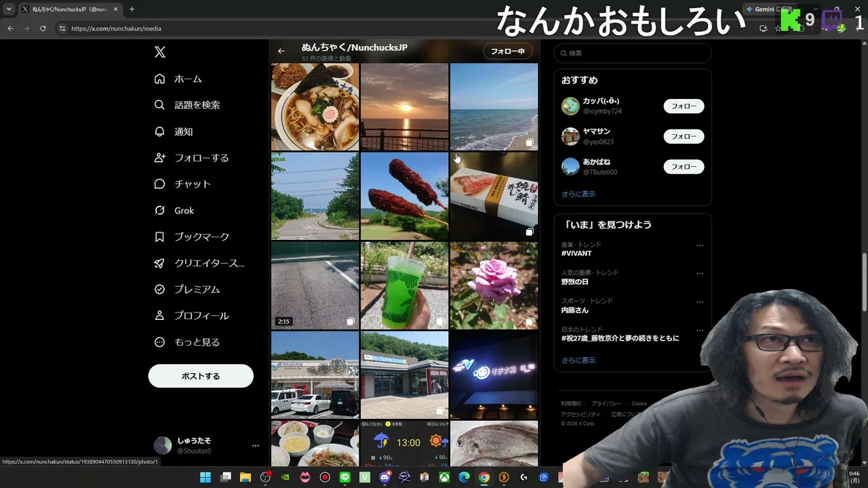Open the #VIVANT trend
This screenshot has width=868, height=488.
576,253
